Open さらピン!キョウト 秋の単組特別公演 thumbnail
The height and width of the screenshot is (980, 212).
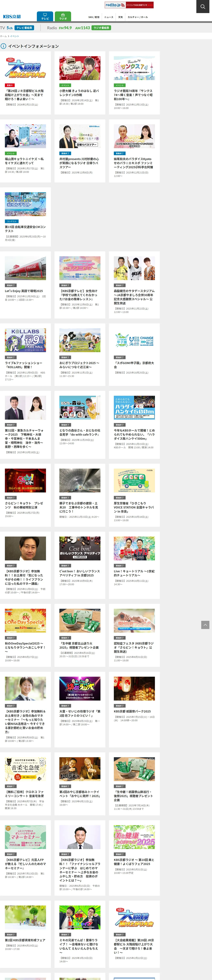[x=25, y=481]
